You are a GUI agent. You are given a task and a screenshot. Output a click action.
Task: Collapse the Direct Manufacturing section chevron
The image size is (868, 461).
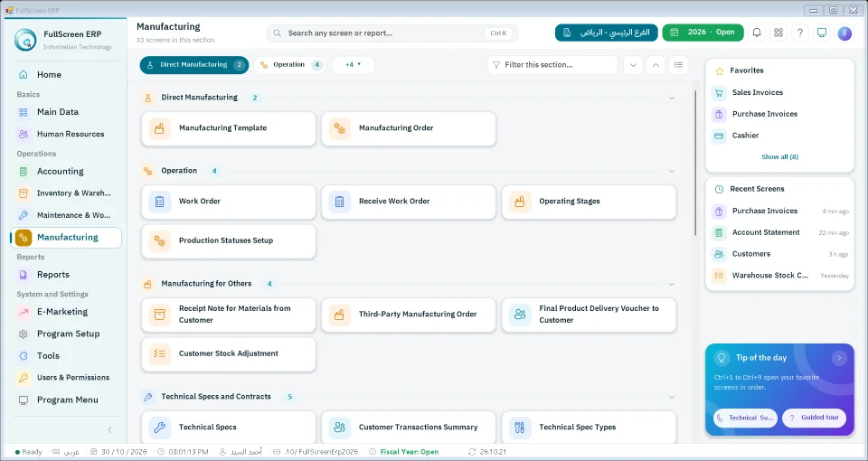tap(672, 98)
